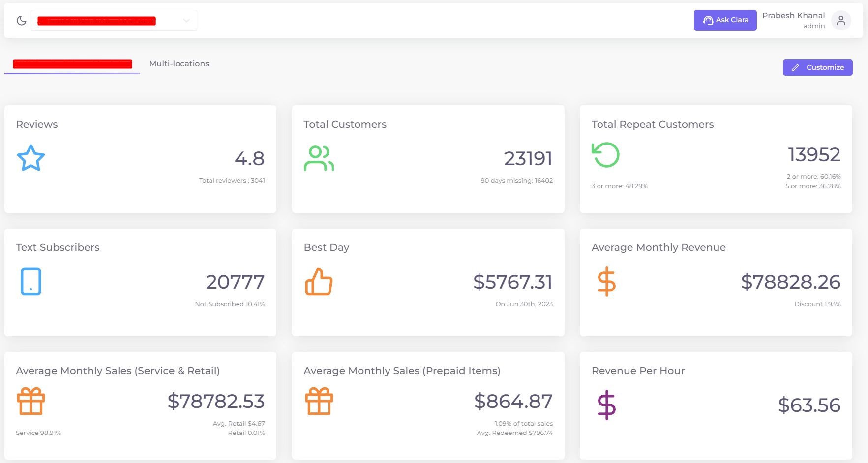Click the pencil icon on Customize button
868x463 pixels.
(x=795, y=67)
